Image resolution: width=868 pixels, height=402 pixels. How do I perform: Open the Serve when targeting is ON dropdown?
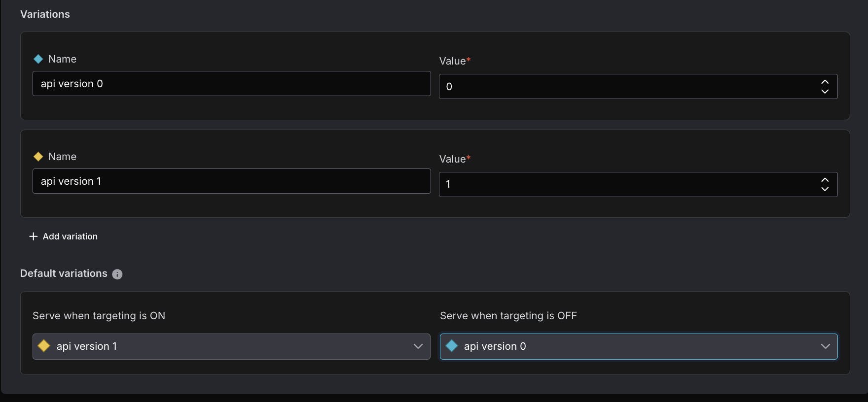(231, 346)
